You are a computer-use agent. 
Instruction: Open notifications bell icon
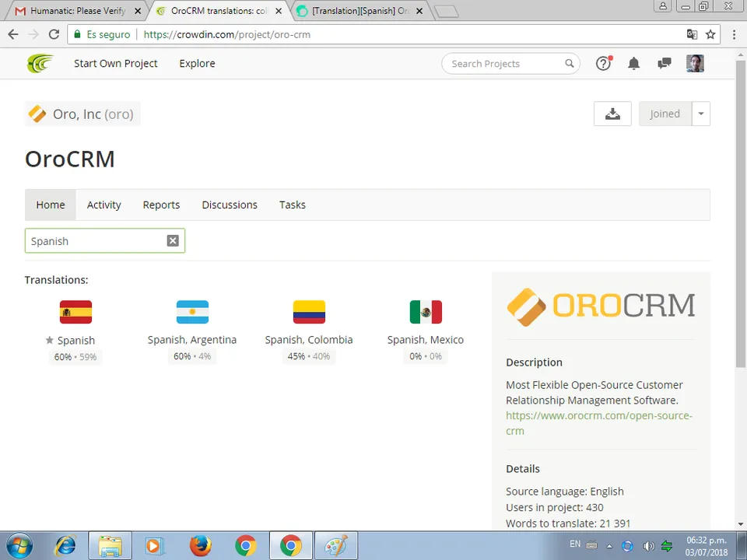click(x=633, y=63)
